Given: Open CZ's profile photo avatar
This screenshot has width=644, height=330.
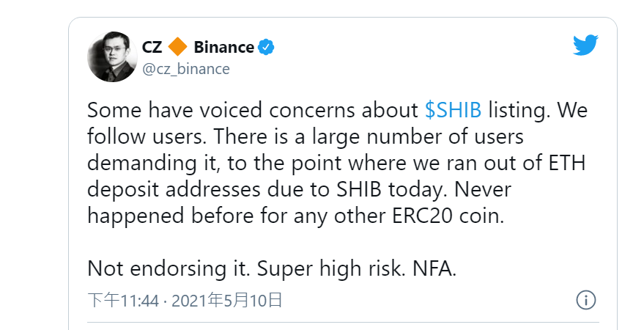Looking at the screenshot, I should [113, 56].
